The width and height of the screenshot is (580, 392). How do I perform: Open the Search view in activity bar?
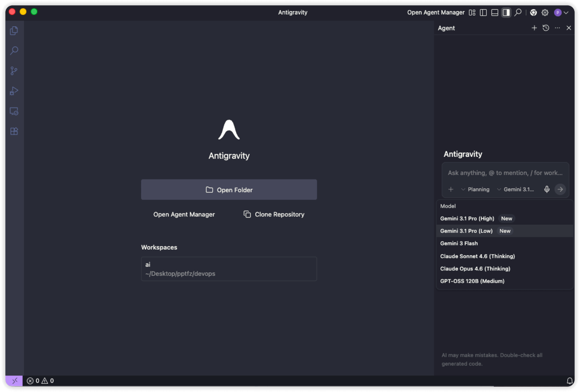[x=14, y=51]
